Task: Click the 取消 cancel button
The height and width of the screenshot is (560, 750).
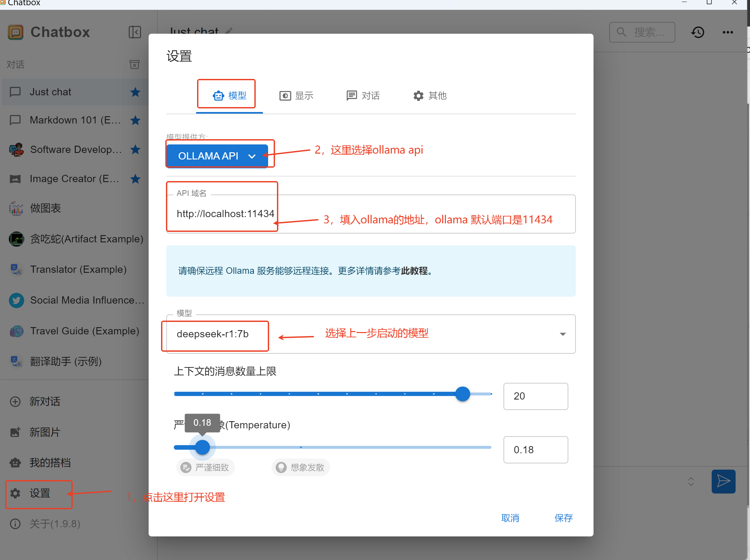Action: tap(510, 518)
